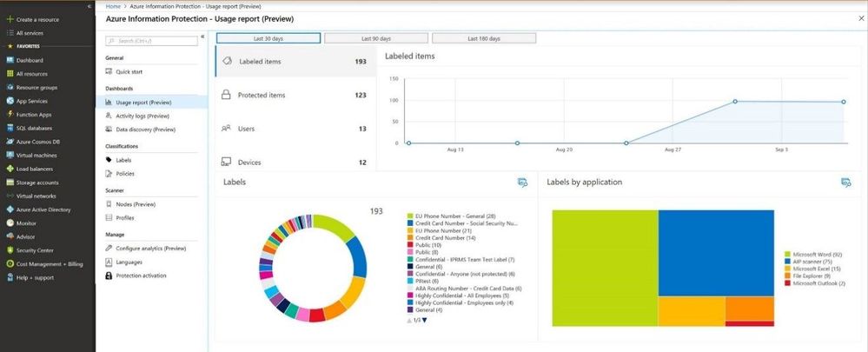This screenshot has height=352, width=868.
Task: Click the App Services icon
Action: 10,101
